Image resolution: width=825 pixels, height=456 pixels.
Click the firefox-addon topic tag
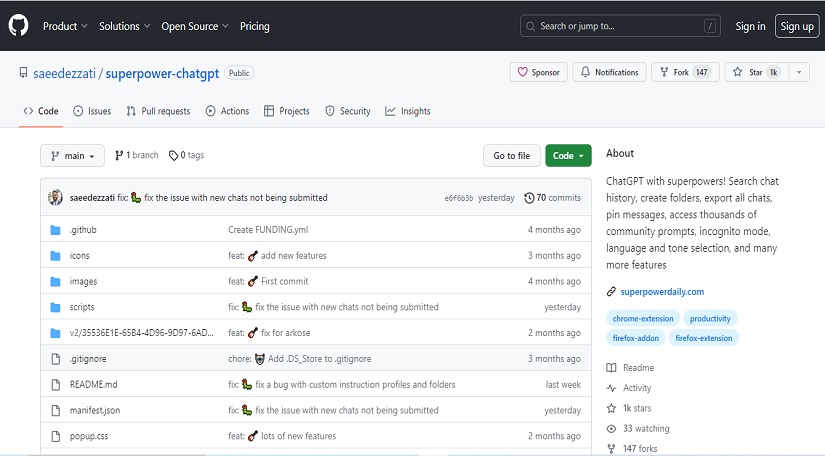tap(636, 338)
